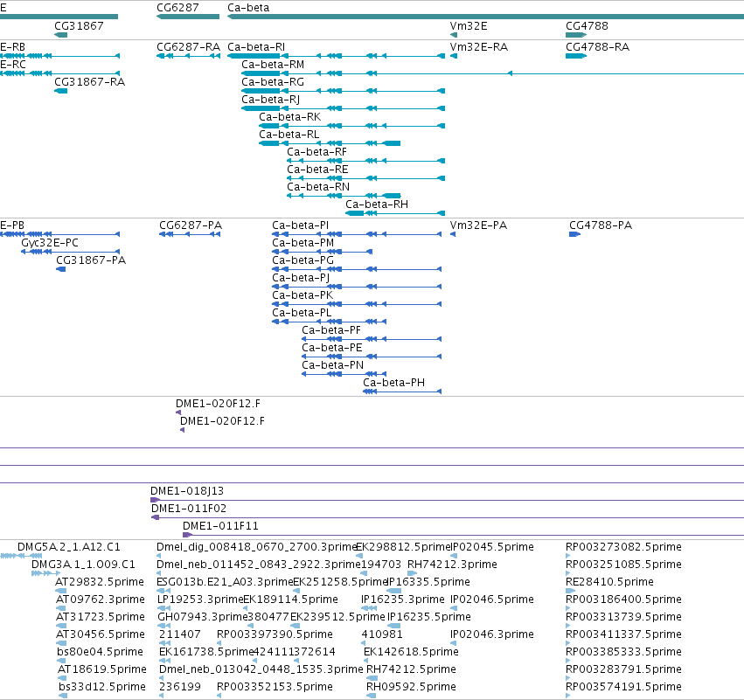
Task: Open protein Ca-beta-PL
Action: [x=302, y=313]
